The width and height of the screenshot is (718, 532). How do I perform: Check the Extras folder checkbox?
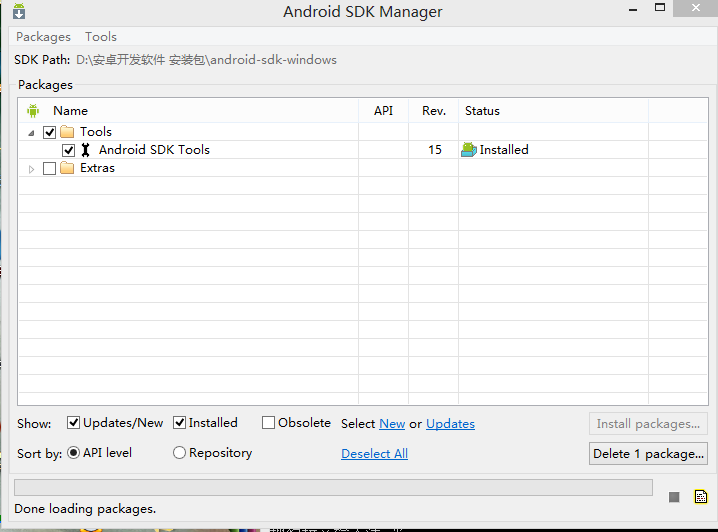tap(49, 168)
